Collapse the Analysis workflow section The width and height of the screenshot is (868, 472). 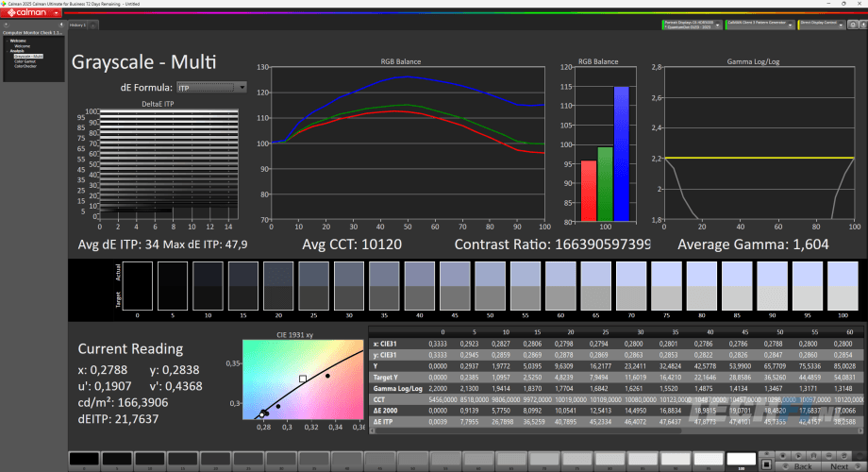(8, 52)
